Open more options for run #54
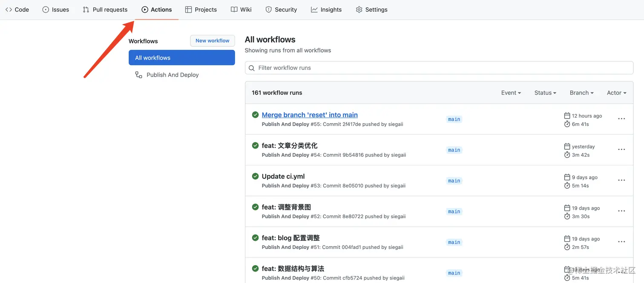This screenshot has width=644, height=283. [x=621, y=150]
